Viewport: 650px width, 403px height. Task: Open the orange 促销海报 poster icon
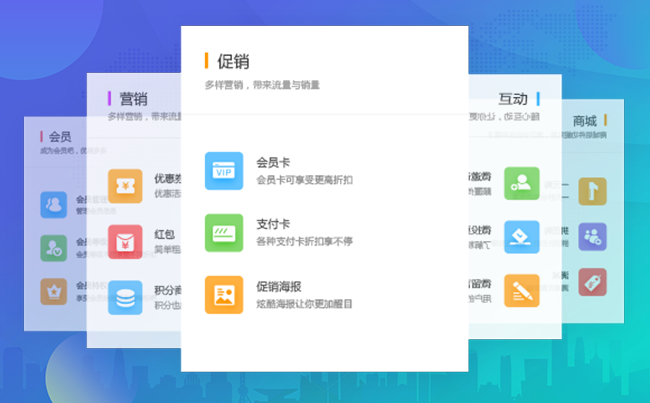coord(224,295)
